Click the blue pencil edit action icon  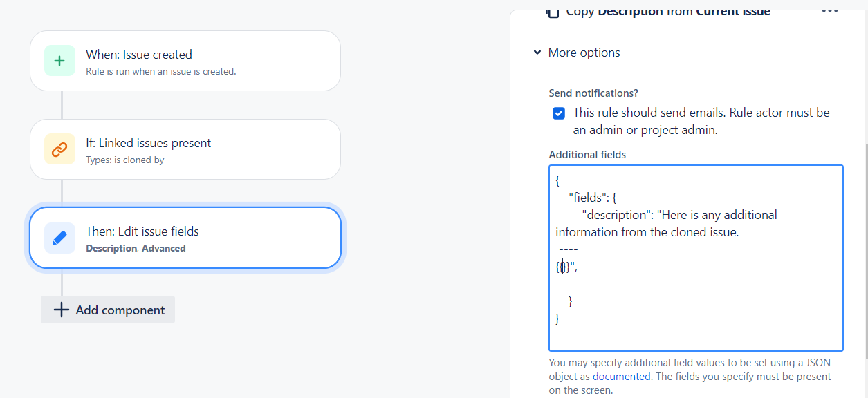(x=59, y=238)
